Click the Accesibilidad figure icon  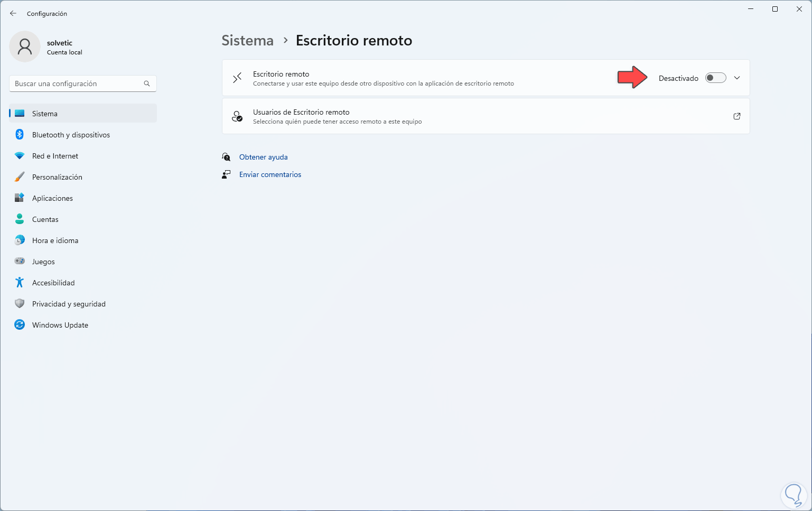coord(20,283)
